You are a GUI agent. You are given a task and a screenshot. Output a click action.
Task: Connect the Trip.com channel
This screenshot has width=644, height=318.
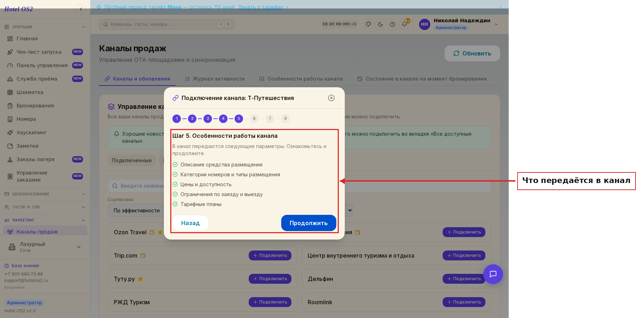(x=270, y=255)
